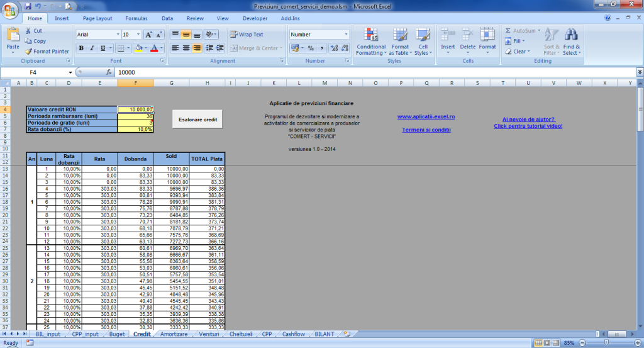Save the workbook from Quick Access Toolbar
The height and width of the screenshot is (348, 644).
[x=28, y=6]
